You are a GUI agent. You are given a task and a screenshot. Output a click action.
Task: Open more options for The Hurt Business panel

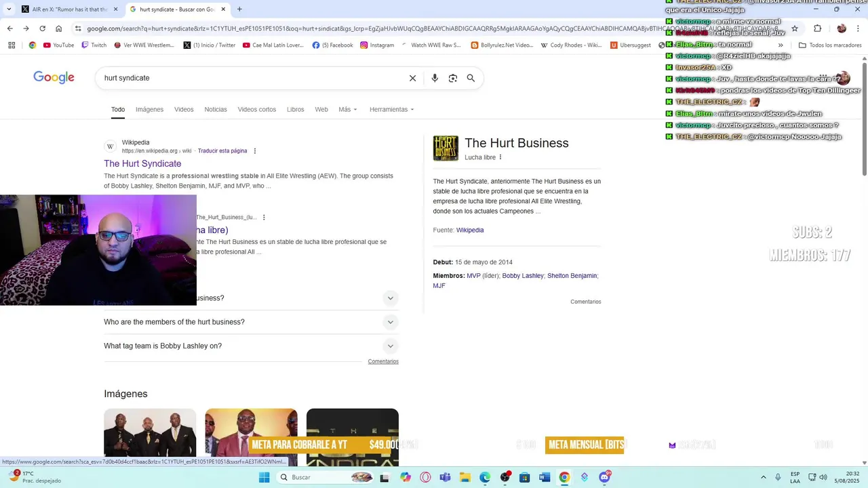(500, 157)
